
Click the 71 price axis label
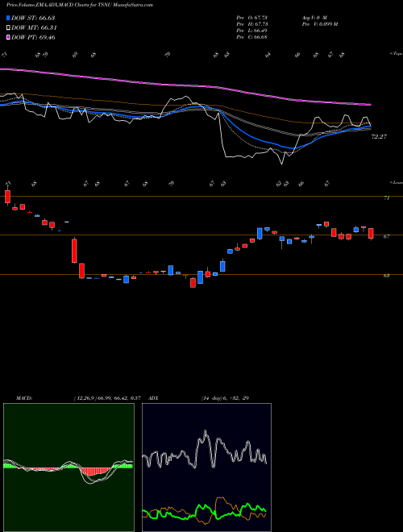386,198
